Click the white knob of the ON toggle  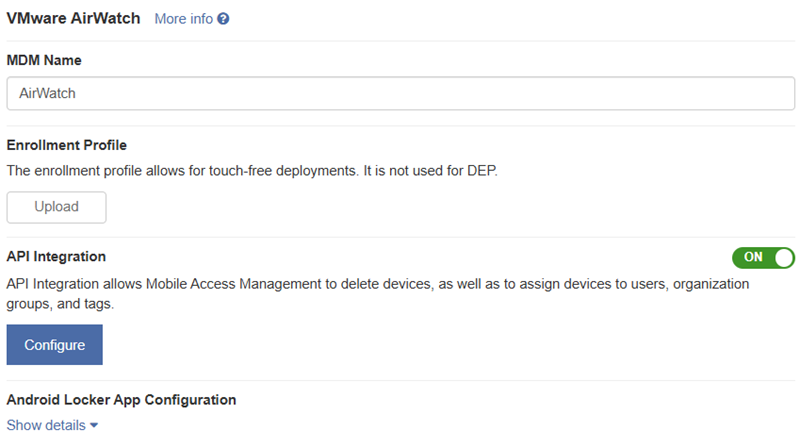tap(784, 258)
